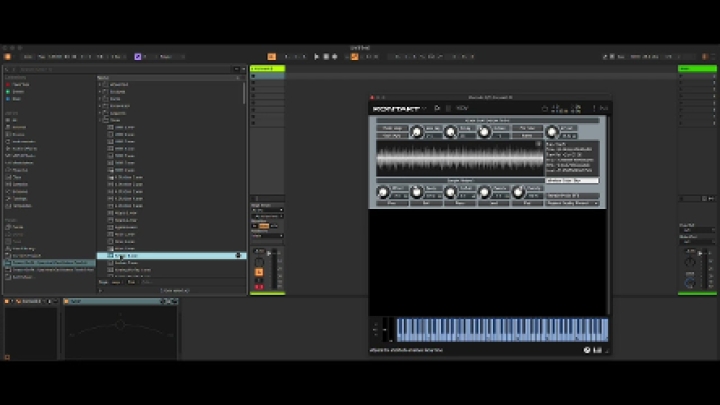The image size is (720, 405).
Task: Expand the second folder in browser tree
Action: [x=100, y=92]
